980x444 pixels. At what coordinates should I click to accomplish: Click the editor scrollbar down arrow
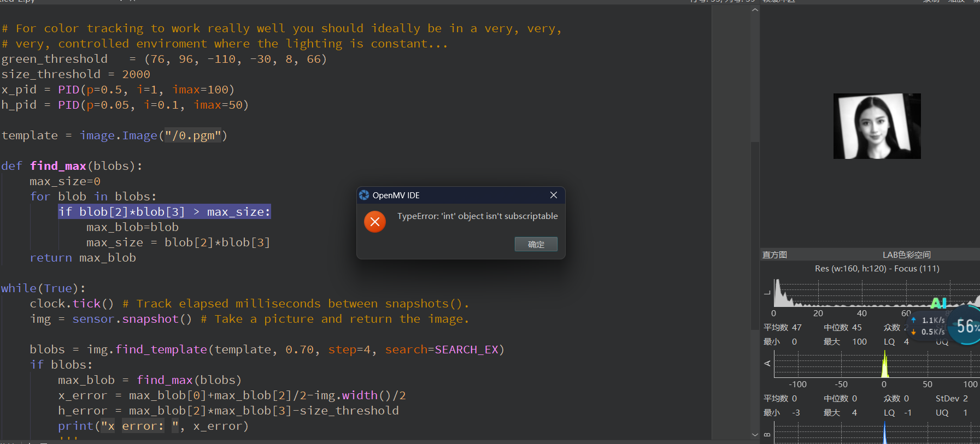(755, 435)
